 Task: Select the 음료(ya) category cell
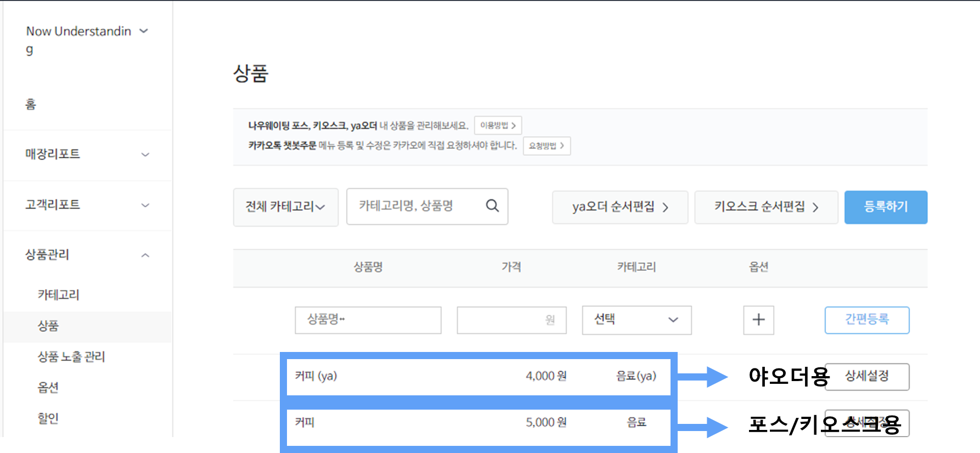(636, 376)
